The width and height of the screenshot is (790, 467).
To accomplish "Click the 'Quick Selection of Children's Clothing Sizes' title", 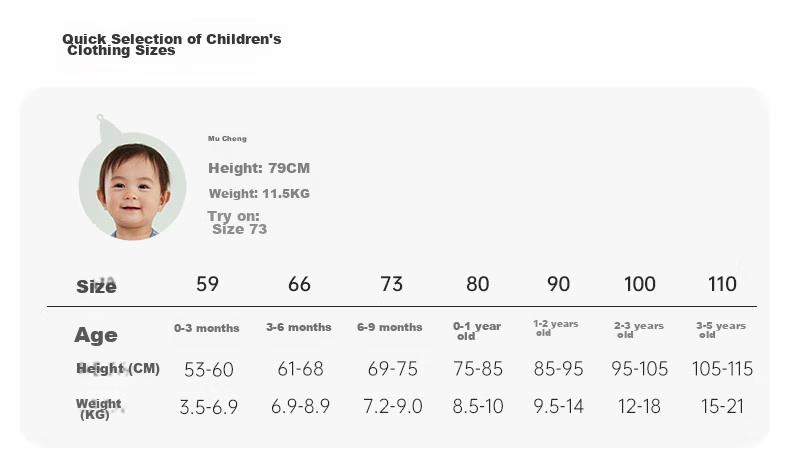I will click(x=171, y=45).
